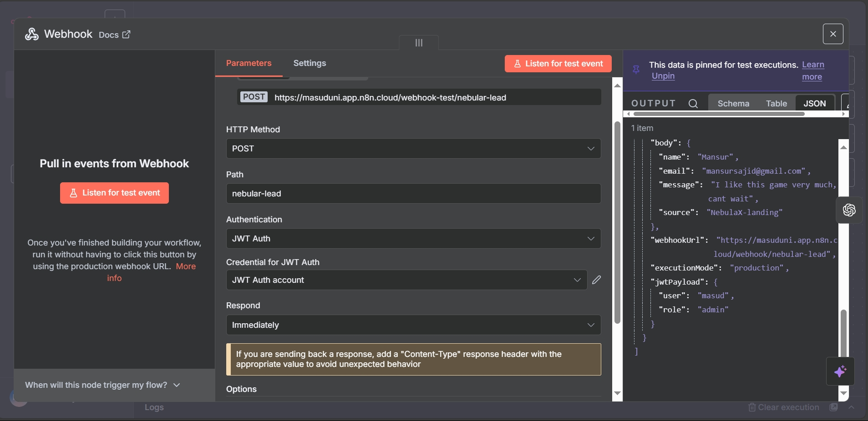The width and height of the screenshot is (868, 421).
Task: Select the "NebulaX-landing" source value
Action: click(x=745, y=213)
